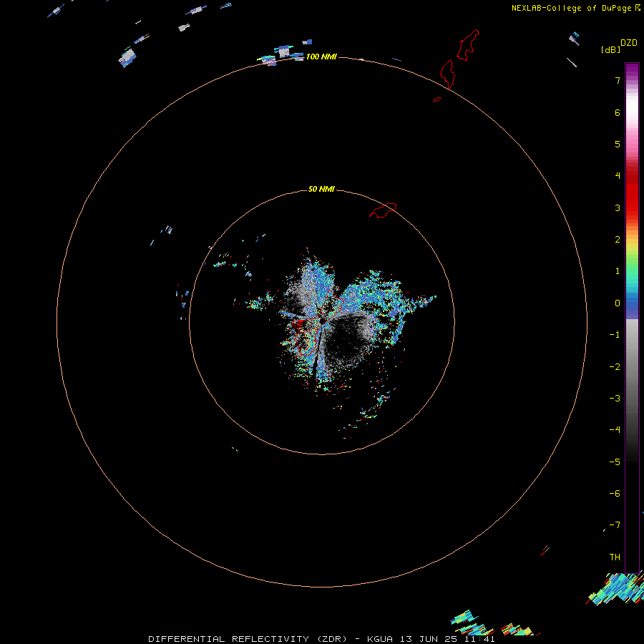
Task: Click the Differential Reflectivity KGUA title caption
Action: [321, 639]
